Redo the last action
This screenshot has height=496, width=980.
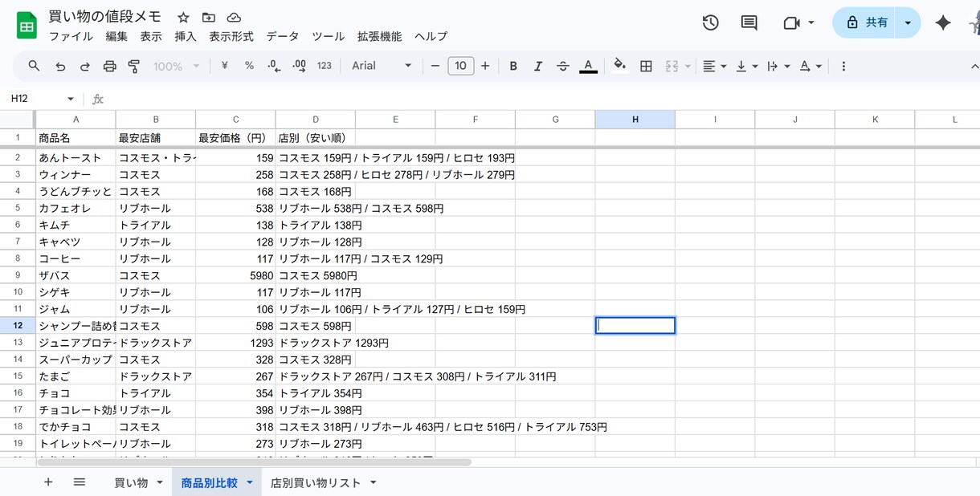point(85,66)
